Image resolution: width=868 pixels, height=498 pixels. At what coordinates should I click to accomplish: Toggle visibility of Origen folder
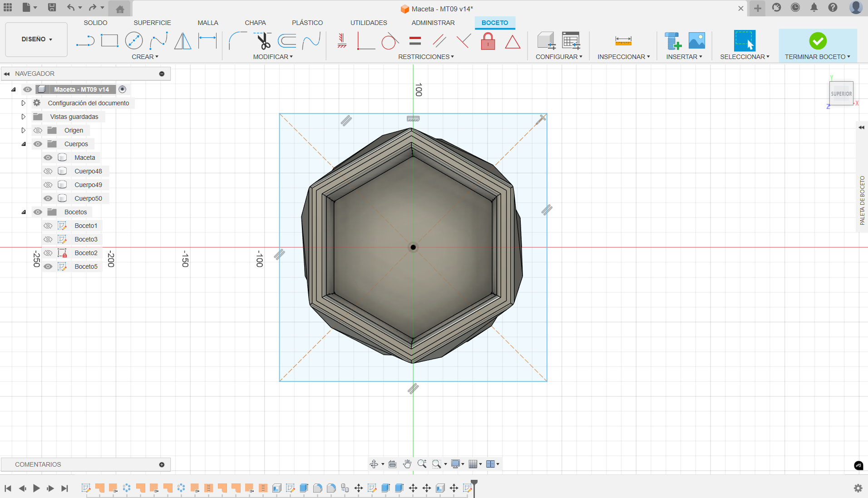(x=38, y=130)
